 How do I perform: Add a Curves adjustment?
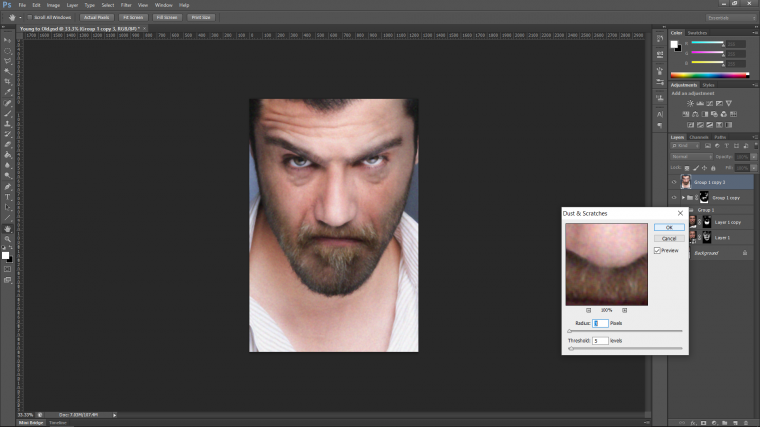point(710,103)
